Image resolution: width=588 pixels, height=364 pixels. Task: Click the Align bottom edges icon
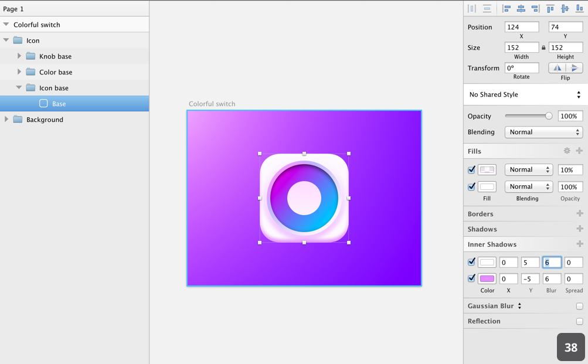tap(579, 9)
